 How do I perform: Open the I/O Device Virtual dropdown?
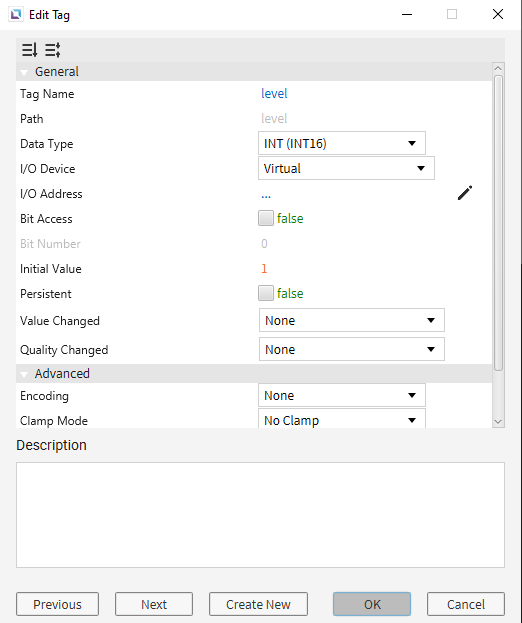pyautogui.click(x=346, y=168)
